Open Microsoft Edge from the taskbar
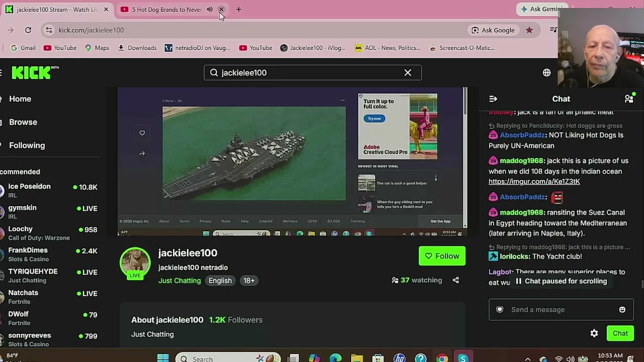 (x=336, y=358)
